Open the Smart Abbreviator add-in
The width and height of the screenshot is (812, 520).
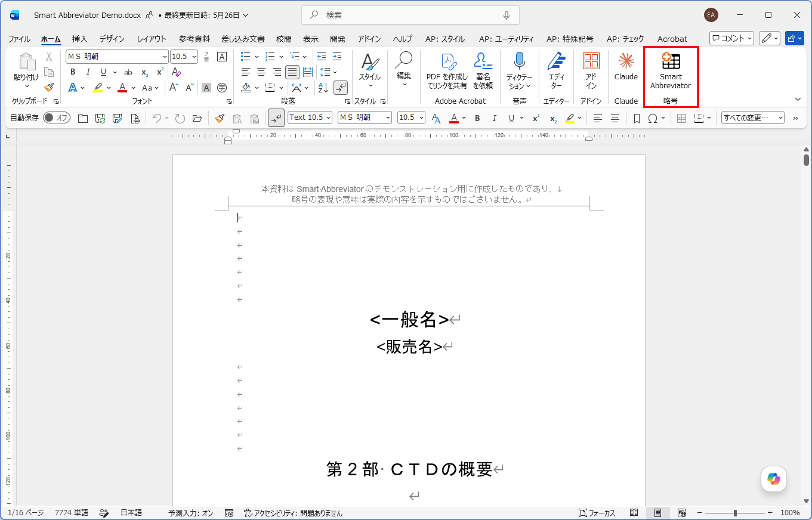coord(670,71)
